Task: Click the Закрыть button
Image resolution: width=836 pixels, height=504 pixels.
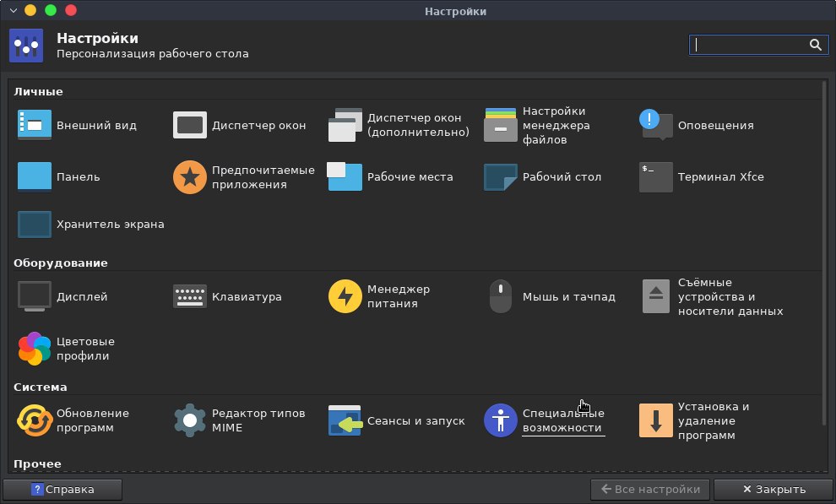Action: point(774,489)
